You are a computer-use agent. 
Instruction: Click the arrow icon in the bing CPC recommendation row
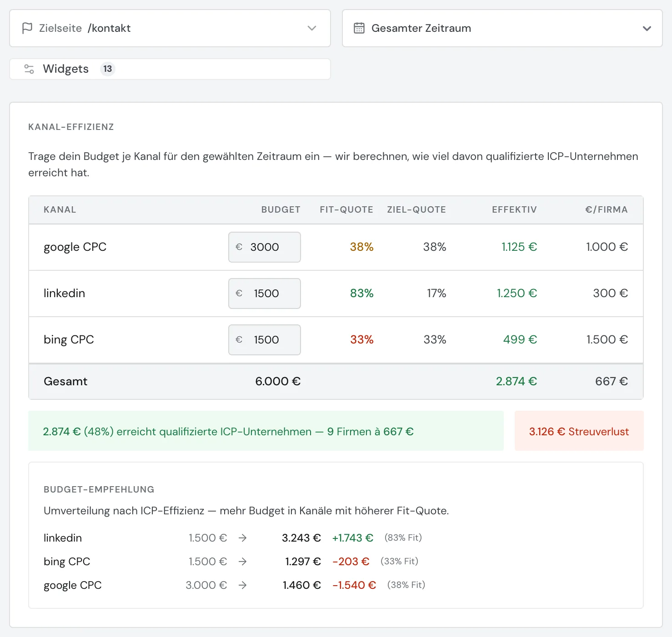[243, 562]
